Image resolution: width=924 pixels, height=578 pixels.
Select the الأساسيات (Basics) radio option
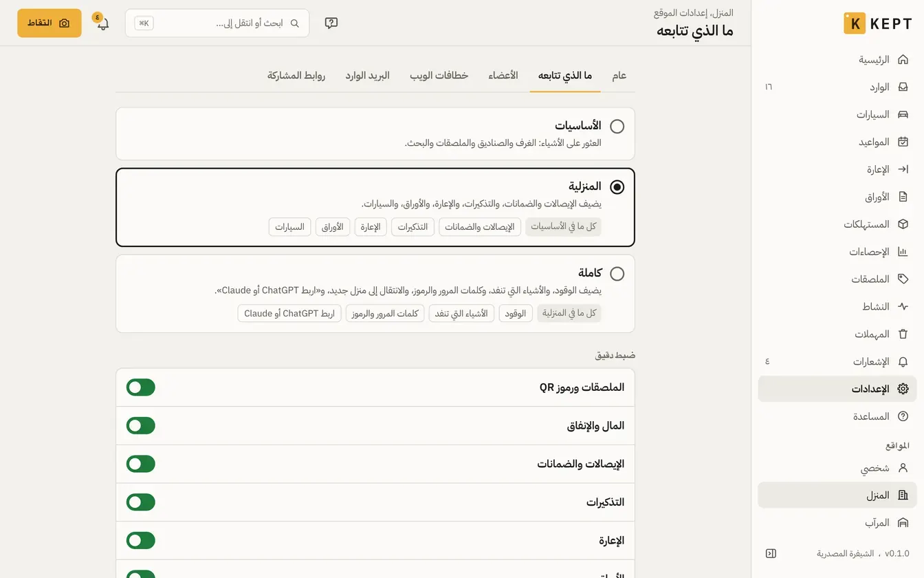point(617,127)
